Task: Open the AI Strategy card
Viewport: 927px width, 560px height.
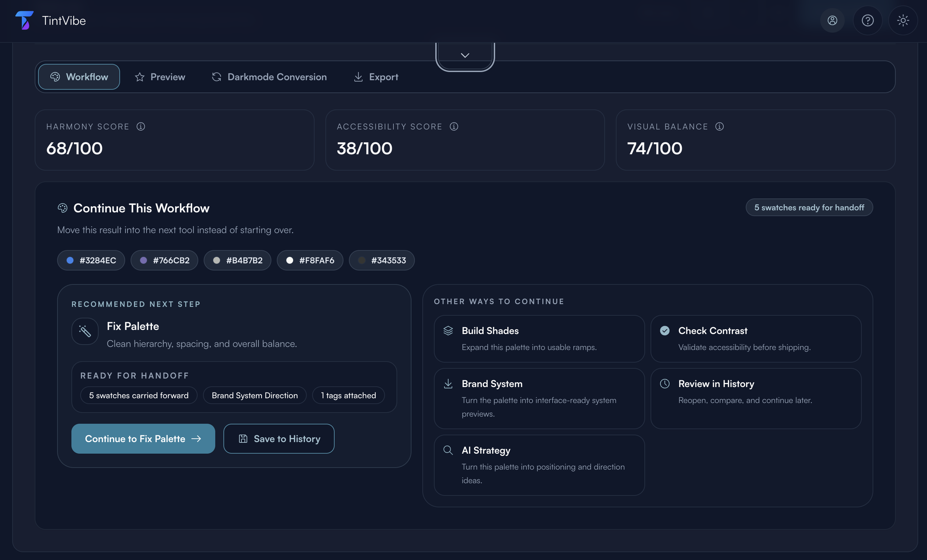Action: (539, 465)
